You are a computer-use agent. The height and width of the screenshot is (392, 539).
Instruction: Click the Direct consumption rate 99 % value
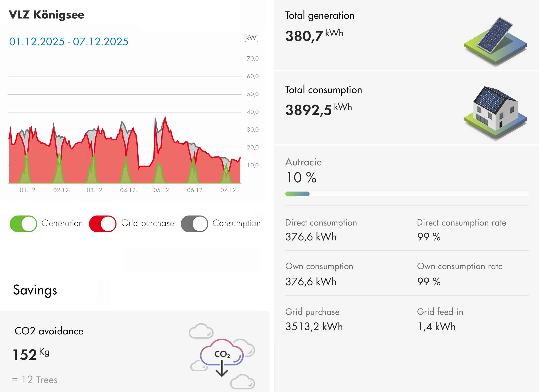(428, 237)
